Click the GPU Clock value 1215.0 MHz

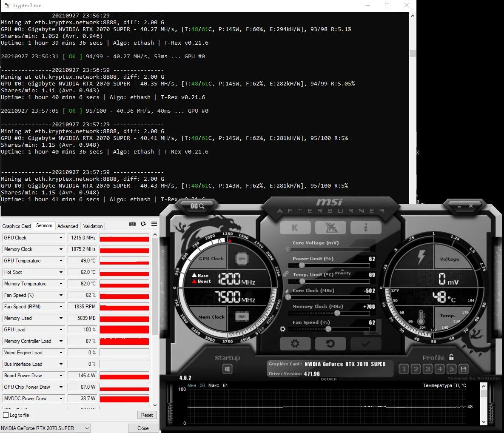[83, 238]
